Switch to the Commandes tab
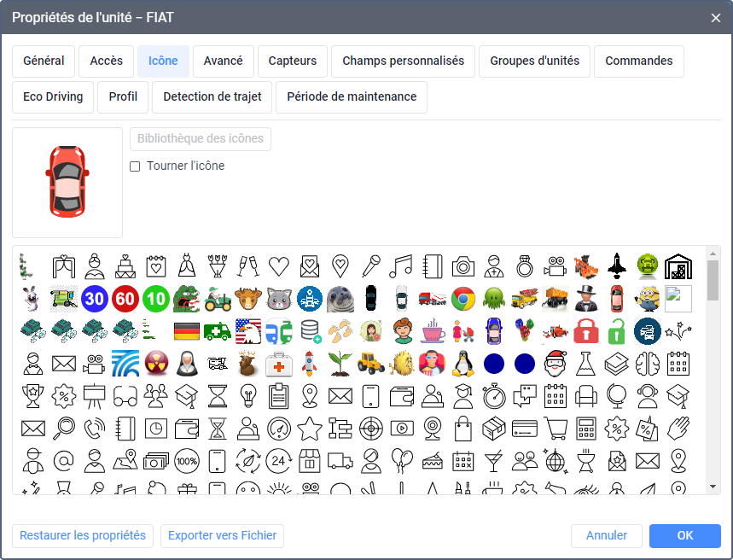 (x=638, y=61)
